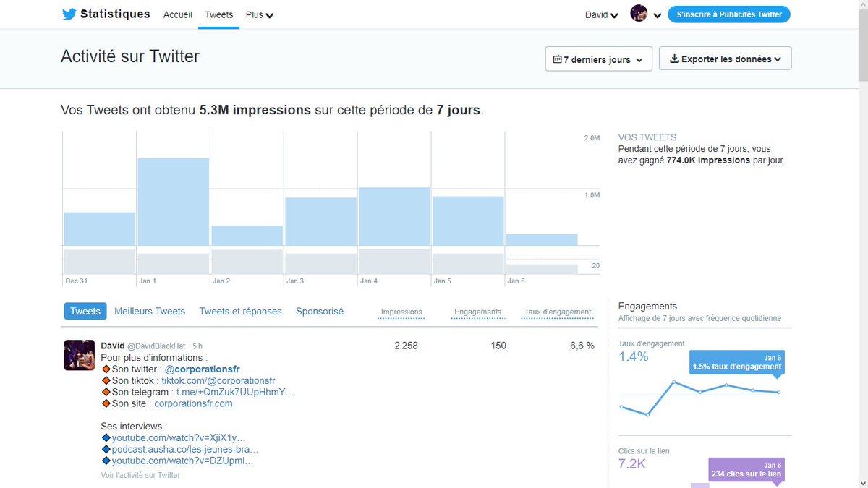868x488 pixels.
Task: Switch to the blue Tweets filter tab
Action: [x=85, y=311]
